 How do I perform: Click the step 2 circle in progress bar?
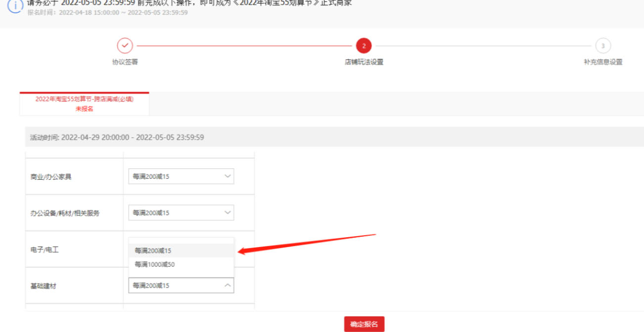point(364,46)
